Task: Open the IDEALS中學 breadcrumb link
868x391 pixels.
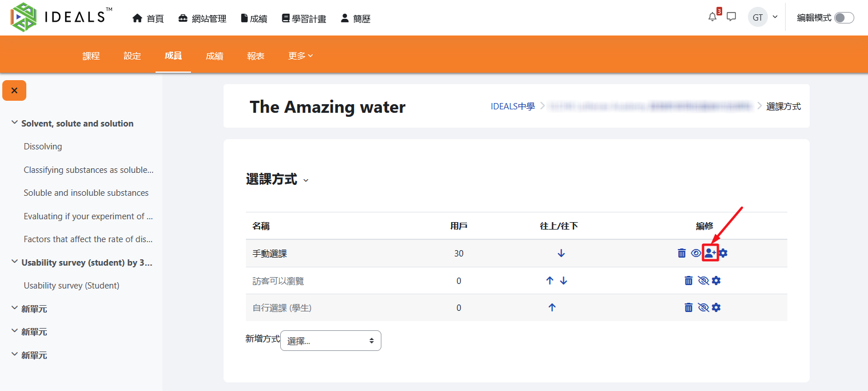Action: coord(512,106)
